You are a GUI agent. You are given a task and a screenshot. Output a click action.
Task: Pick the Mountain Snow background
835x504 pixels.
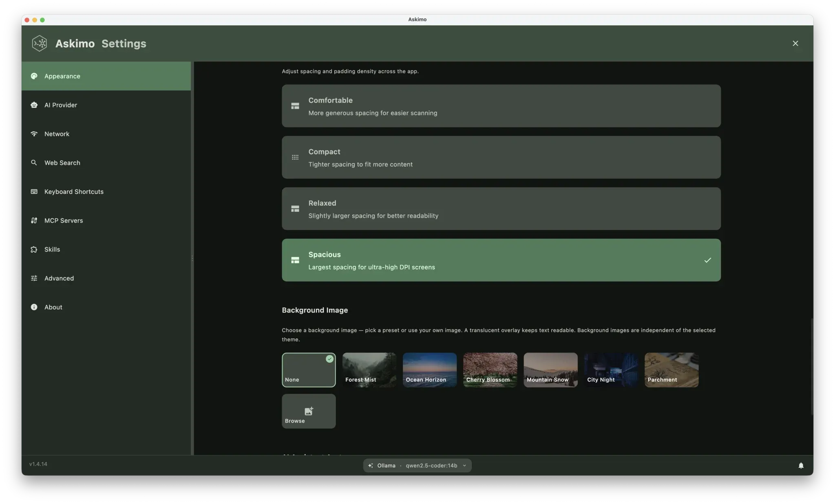(550, 370)
